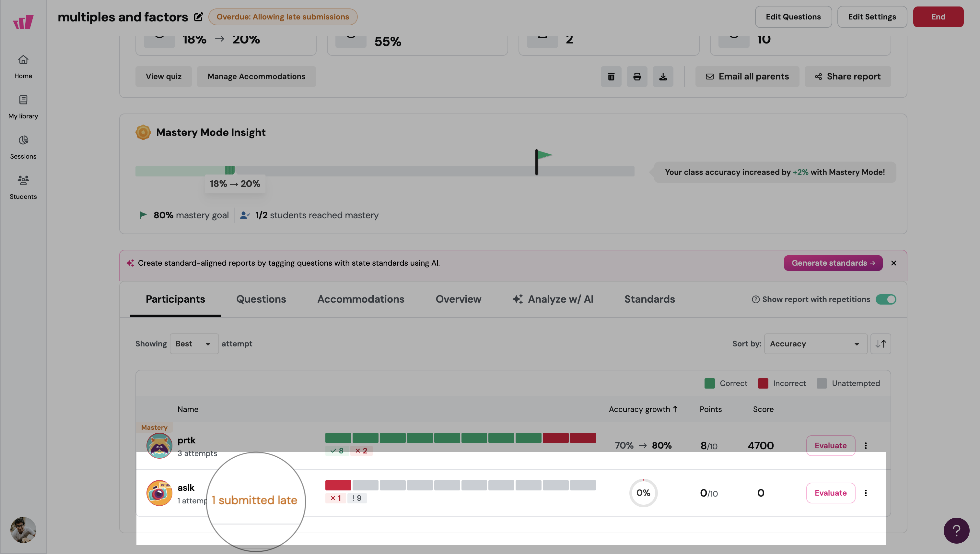Click the Generate standards button
This screenshot has height=554, width=980.
(x=833, y=263)
